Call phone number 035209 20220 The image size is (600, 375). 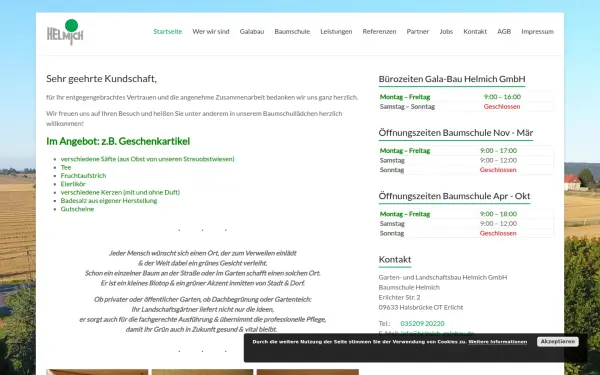422,323
